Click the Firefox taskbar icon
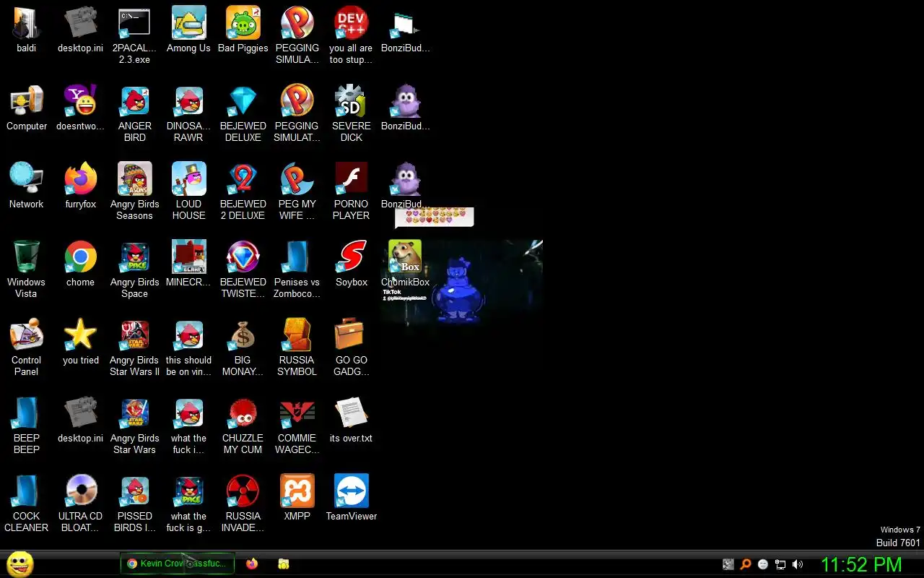This screenshot has width=924, height=578. pyautogui.click(x=251, y=564)
